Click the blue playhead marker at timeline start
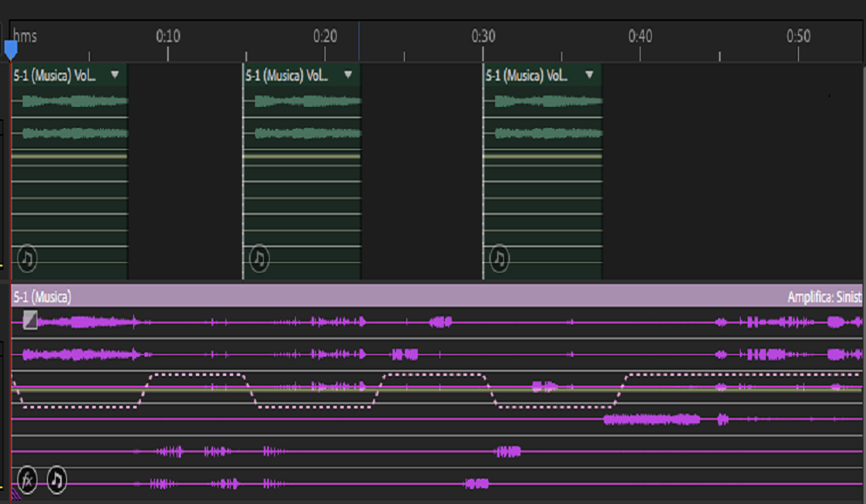The image size is (866, 504). click(10, 50)
